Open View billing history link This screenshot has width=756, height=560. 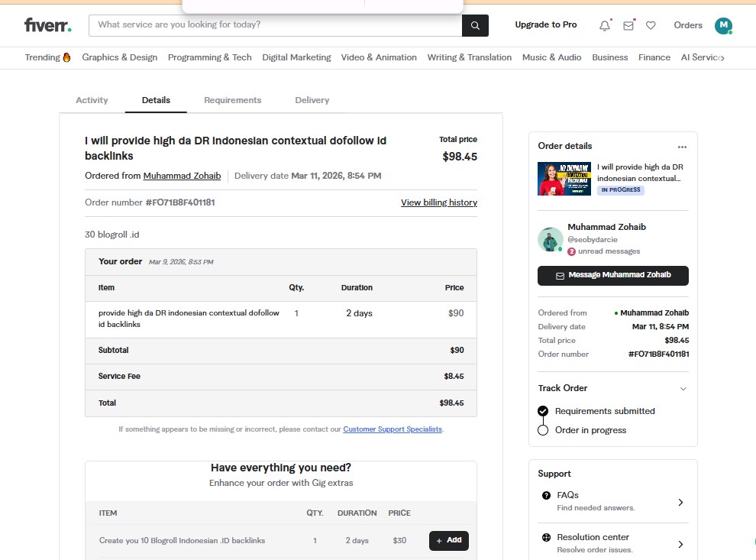tap(438, 202)
